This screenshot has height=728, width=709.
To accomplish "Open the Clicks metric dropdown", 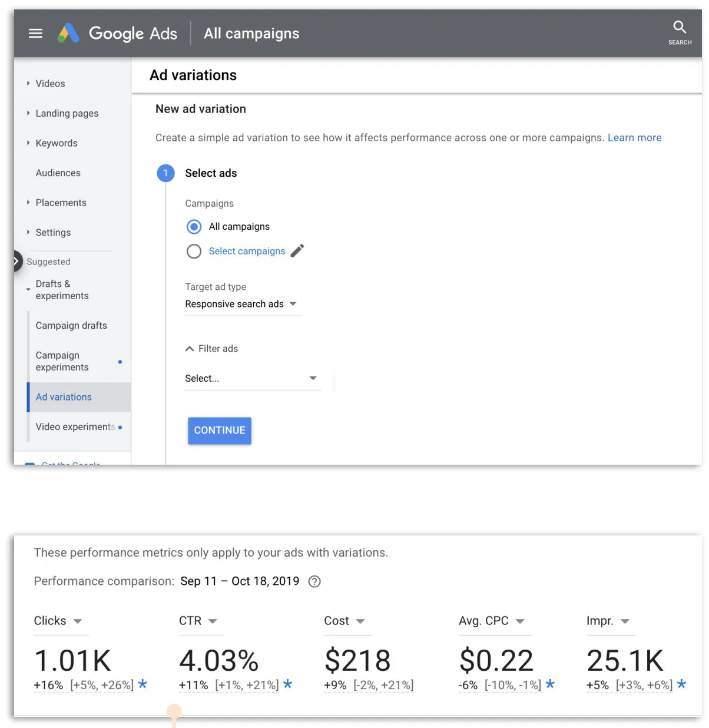I will pyautogui.click(x=61, y=621).
